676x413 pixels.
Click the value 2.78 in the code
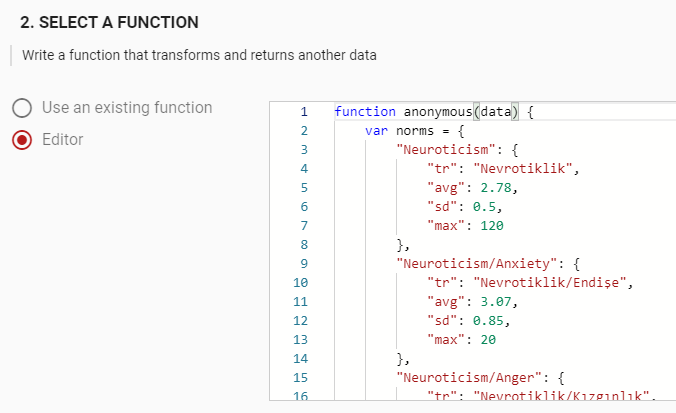coord(496,188)
